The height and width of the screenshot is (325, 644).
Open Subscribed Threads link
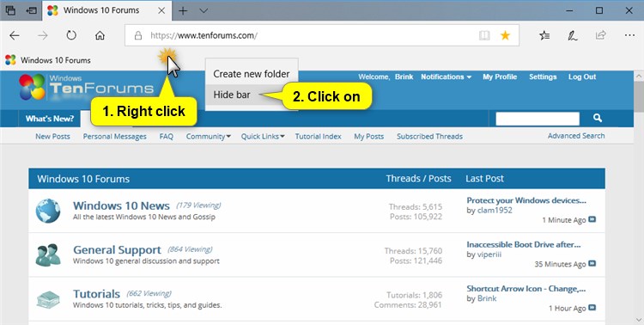(x=429, y=137)
